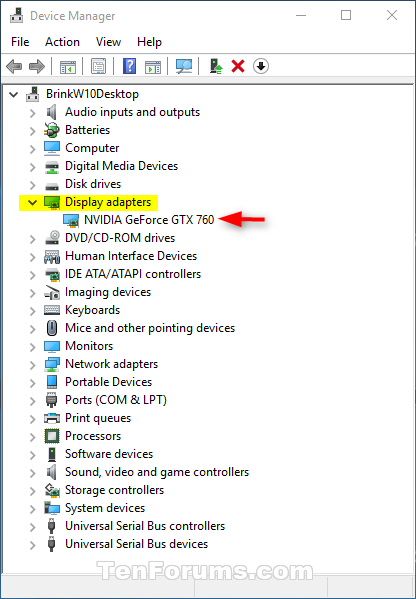Click the Disable device down-arrow icon
This screenshot has width=416, height=599.
[261, 66]
